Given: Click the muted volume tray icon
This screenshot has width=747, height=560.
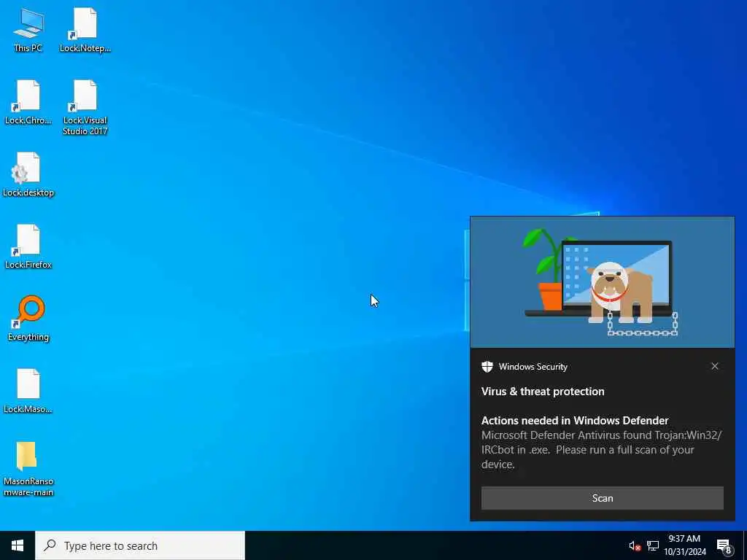Looking at the screenshot, I should click(635, 545).
